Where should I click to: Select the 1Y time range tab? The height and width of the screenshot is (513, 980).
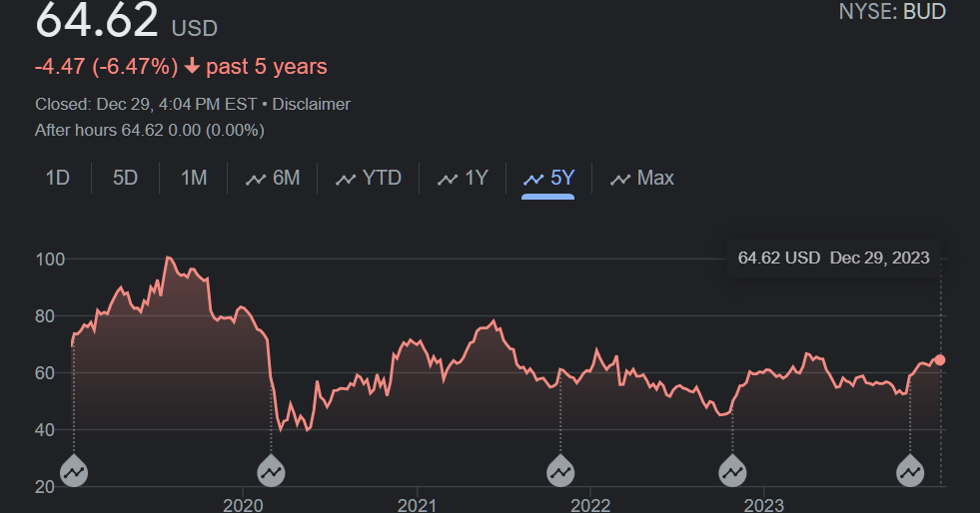point(463,178)
